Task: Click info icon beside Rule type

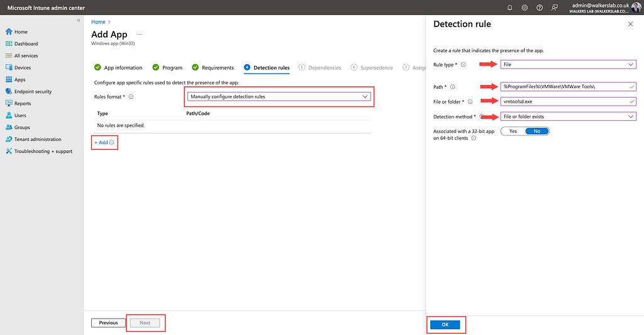Action: 464,64
